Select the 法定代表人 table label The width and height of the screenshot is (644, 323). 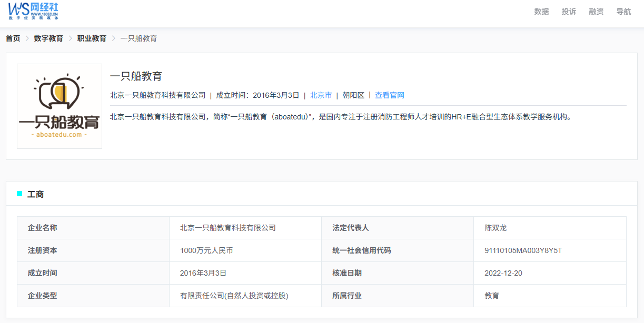(351, 228)
